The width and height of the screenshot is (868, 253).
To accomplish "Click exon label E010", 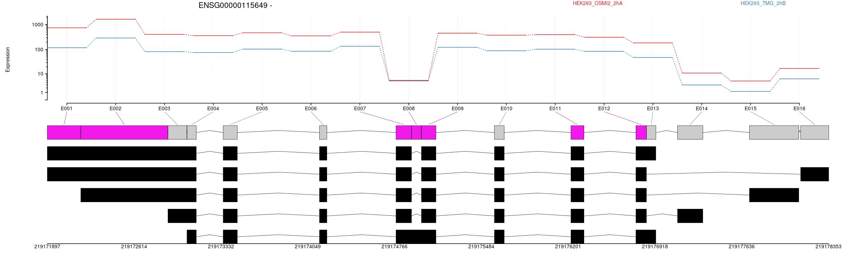I will [x=506, y=108].
